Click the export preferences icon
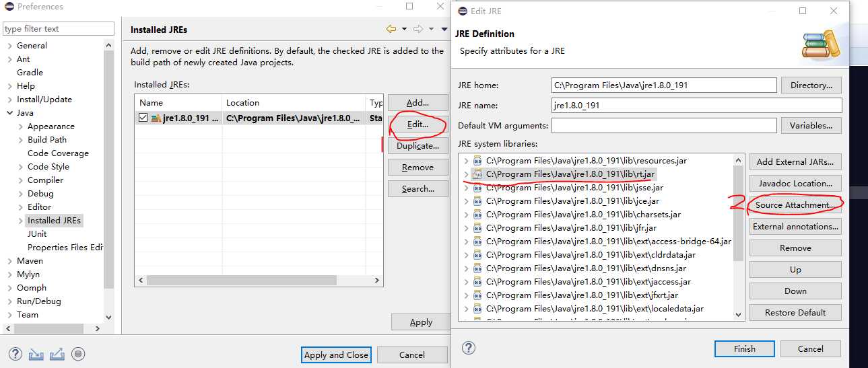This screenshot has height=368, width=868. pyautogui.click(x=57, y=354)
